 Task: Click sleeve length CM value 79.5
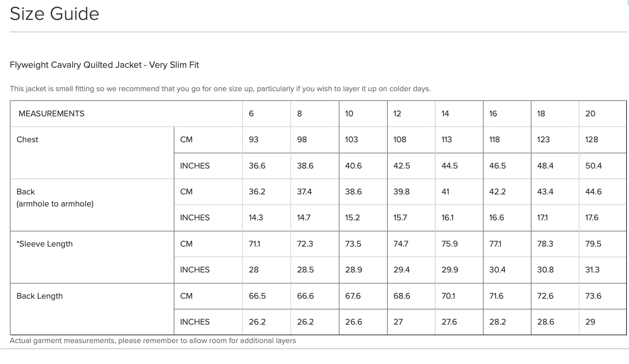(x=593, y=244)
